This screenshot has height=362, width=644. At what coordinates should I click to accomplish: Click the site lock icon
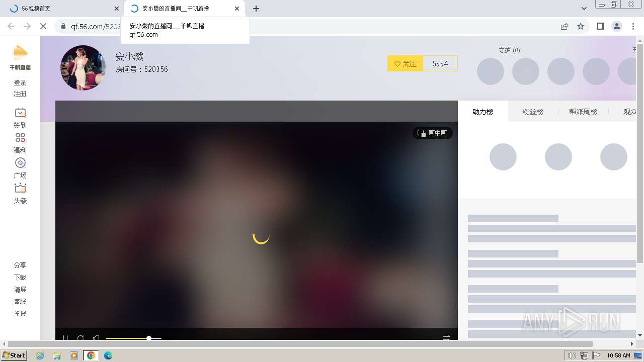63,26
